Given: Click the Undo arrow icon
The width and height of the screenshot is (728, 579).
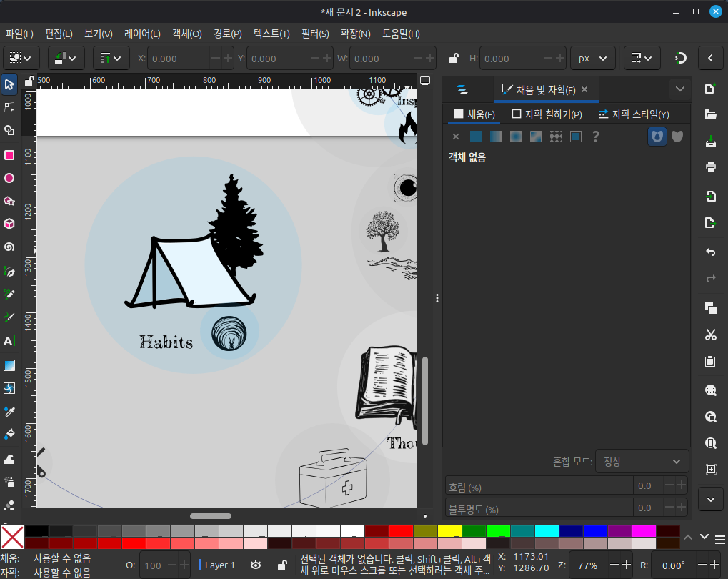Looking at the screenshot, I should click(710, 252).
